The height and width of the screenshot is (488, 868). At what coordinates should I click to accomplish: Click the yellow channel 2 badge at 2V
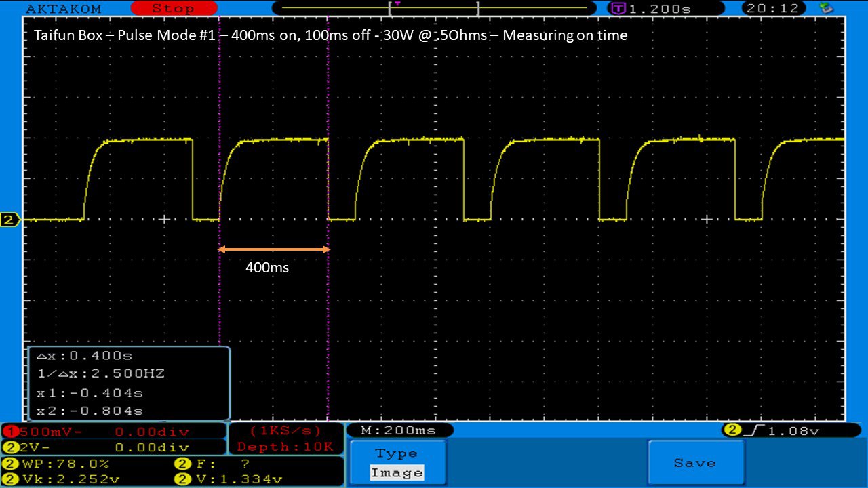click(x=10, y=447)
